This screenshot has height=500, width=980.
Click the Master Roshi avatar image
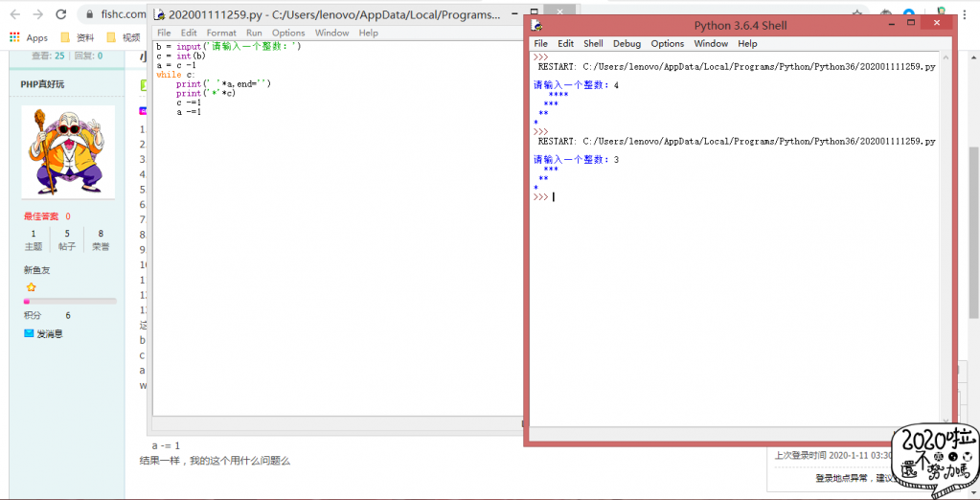pyautogui.click(x=68, y=151)
